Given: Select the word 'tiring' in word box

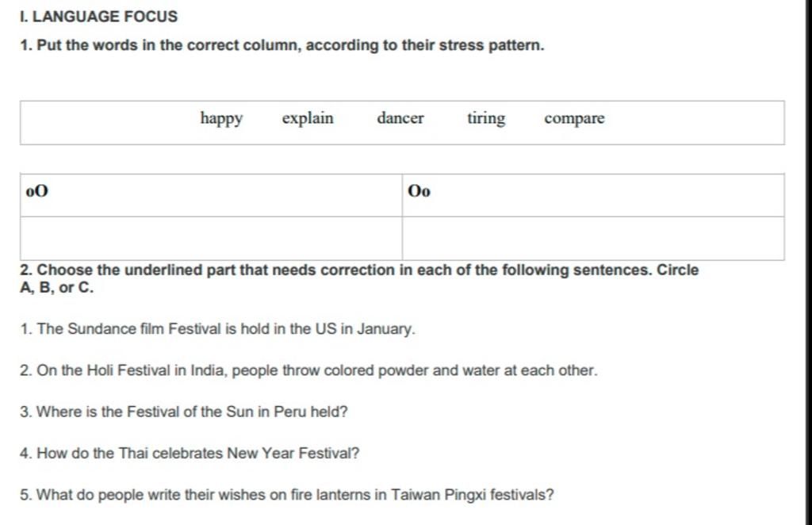Looking at the screenshot, I should tap(486, 119).
